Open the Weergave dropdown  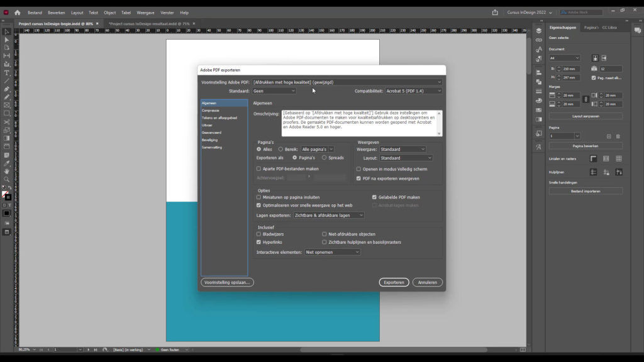click(x=402, y=150)
